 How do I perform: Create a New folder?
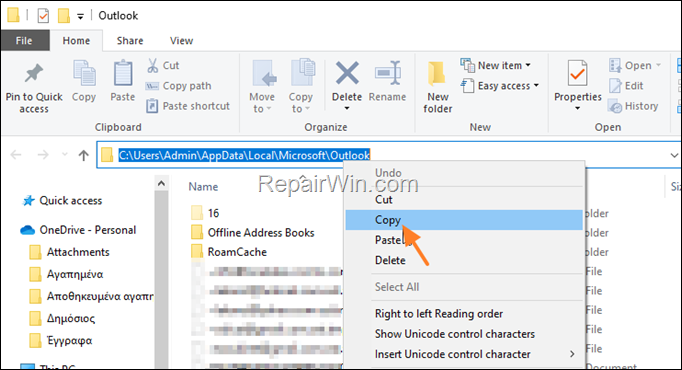(x=438, y=87)
